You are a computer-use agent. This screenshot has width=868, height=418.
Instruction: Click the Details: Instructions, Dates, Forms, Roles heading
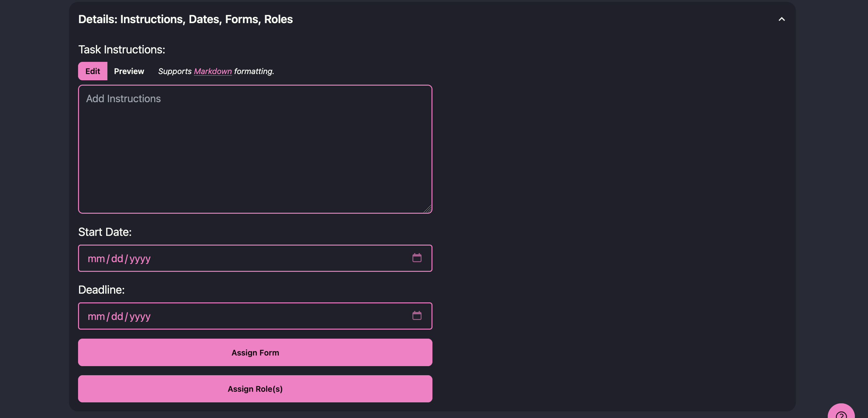tap(185, 19)
